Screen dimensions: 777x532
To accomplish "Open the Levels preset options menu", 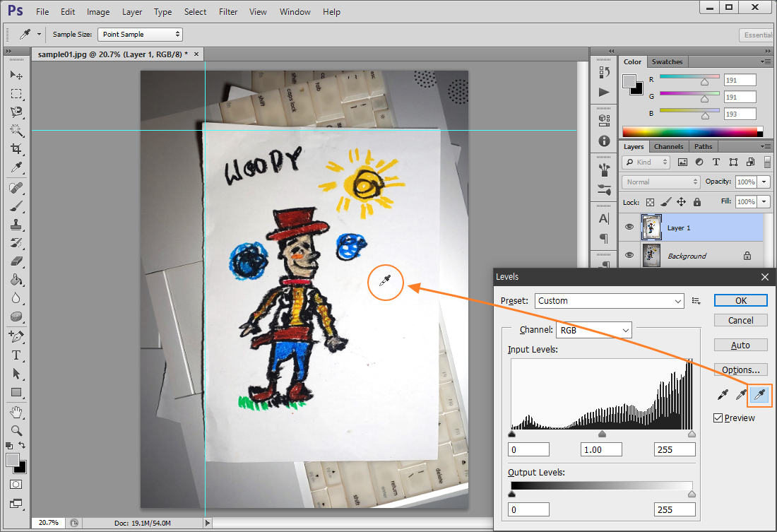I will tap(696, 301).
